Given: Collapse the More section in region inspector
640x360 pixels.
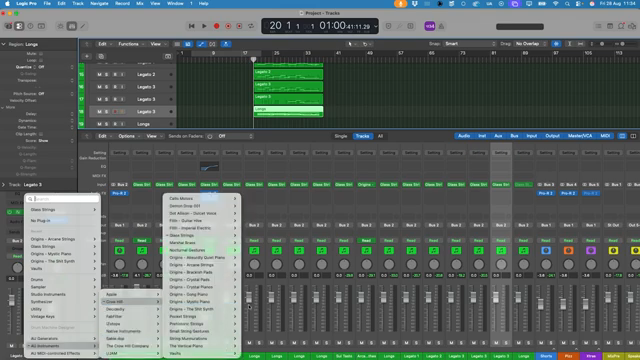Looking at the screenshot, I should (3, 107).
